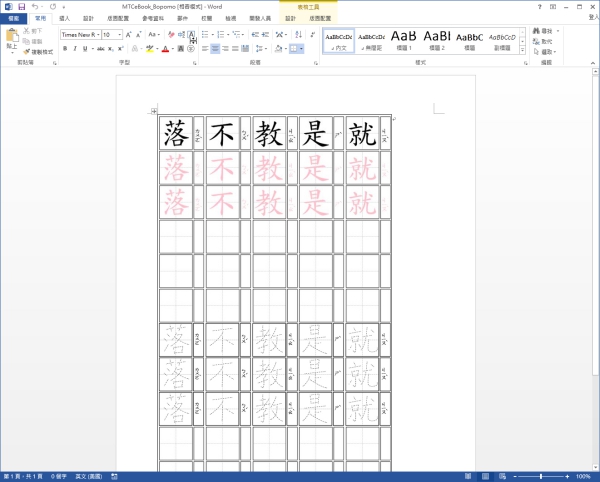Align text left
Viewport: 600px width, 482px height.
(x=205, y=49)
